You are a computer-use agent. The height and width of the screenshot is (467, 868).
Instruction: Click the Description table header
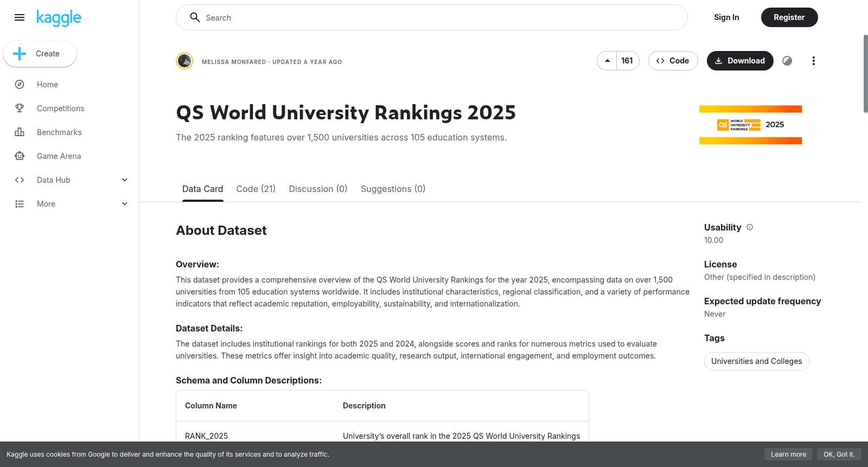point(364,406)
